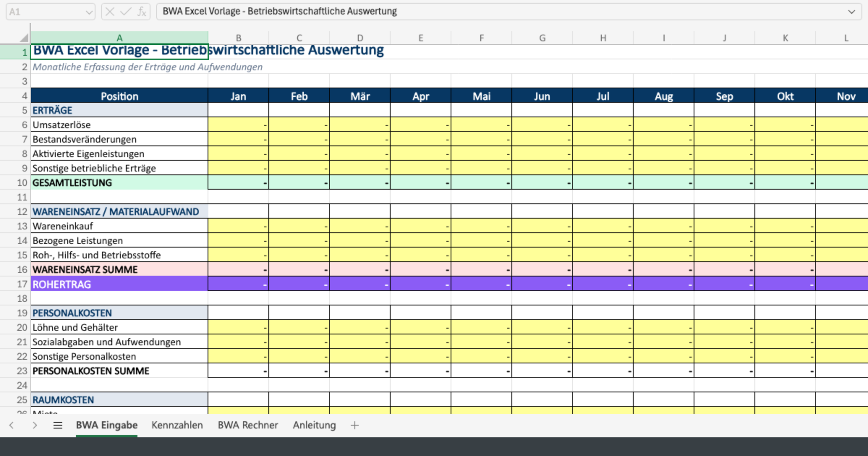Click the Jan column heading cell
This screenshot has width=868, height=456.
coord(238,96)
